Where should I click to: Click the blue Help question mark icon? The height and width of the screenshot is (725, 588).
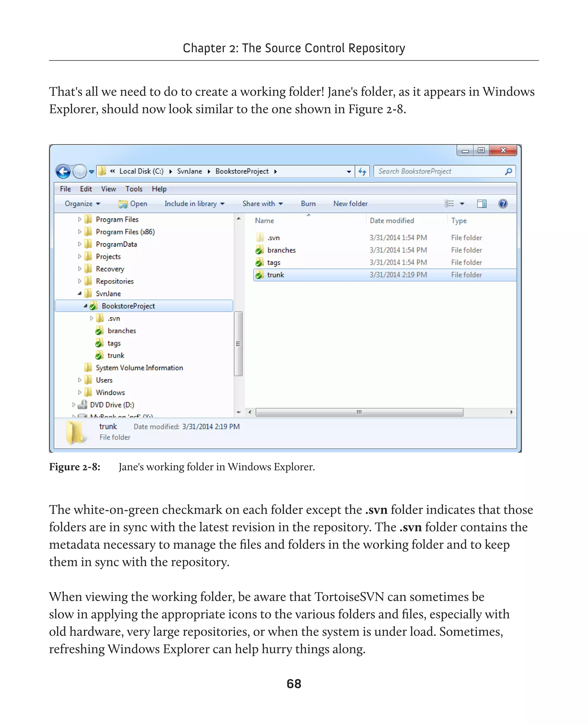[x=503, y=203]
